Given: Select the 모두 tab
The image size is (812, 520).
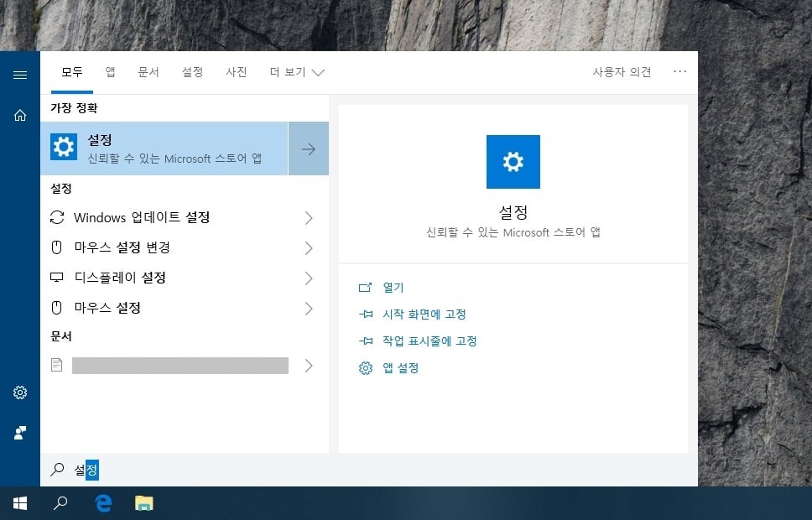Looking at the screenshot, I should (72, 72).
